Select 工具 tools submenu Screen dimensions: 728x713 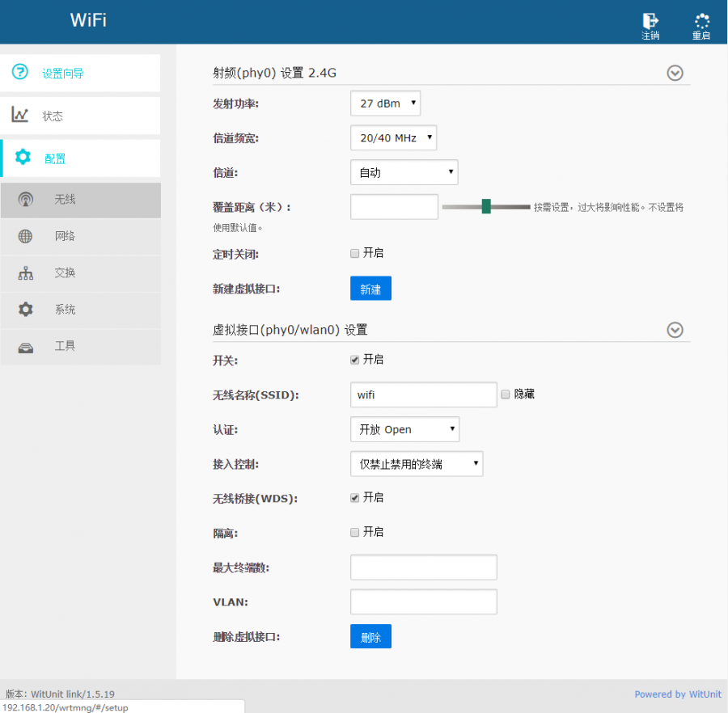81,347
